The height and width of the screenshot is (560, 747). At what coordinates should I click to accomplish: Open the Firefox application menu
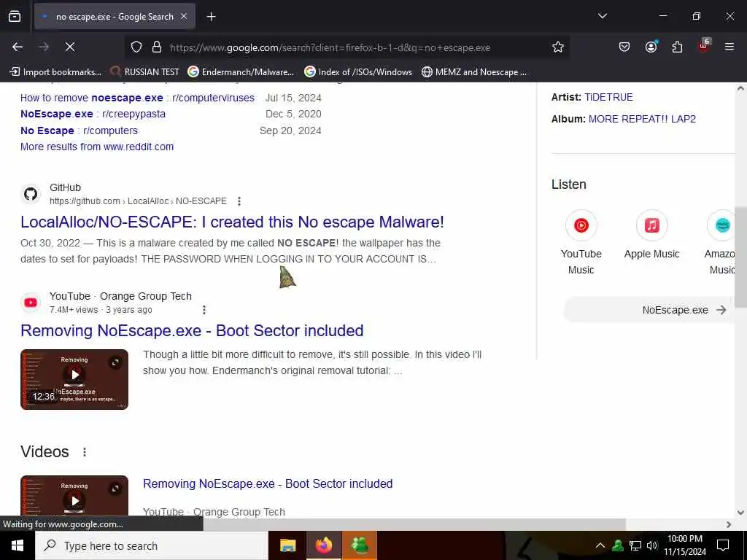click(x=729, y=47)
